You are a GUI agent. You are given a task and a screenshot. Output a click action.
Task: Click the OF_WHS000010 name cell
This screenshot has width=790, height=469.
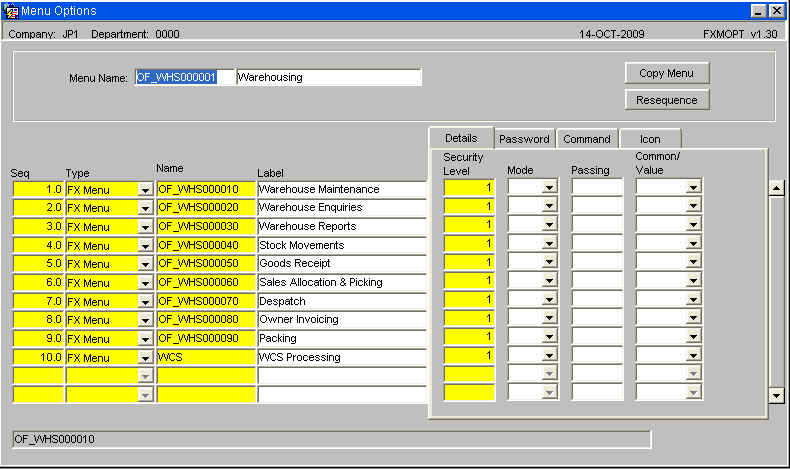[206, 189]
